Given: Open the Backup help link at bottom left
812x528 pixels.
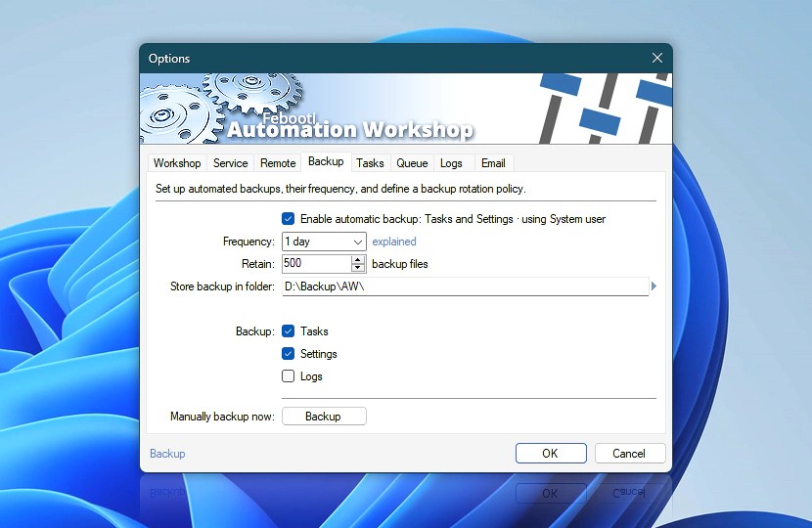Looking at the screenshot, I should click(167, 454).
